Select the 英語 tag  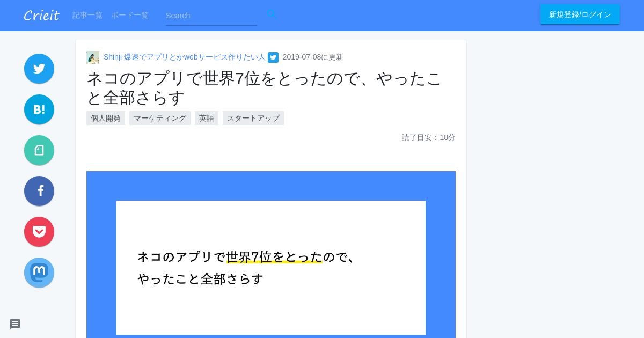click(x=207, y=118)
